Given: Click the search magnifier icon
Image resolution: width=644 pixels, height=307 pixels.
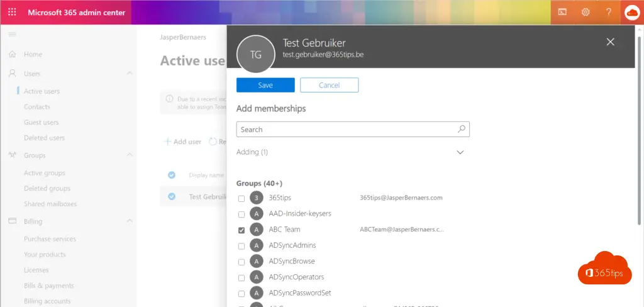Looking at the screenshot, I should 461,129.
